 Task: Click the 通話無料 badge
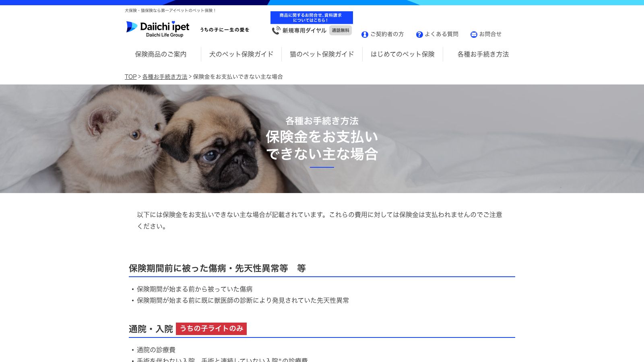point(341,30)
